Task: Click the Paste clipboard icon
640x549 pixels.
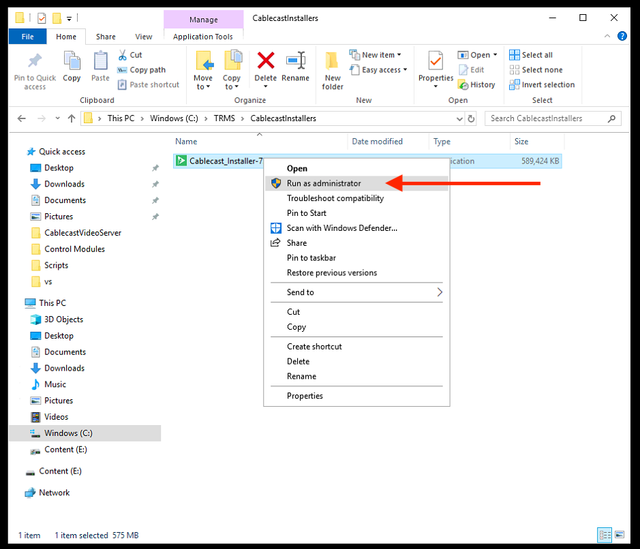Action: click(100, 61)
